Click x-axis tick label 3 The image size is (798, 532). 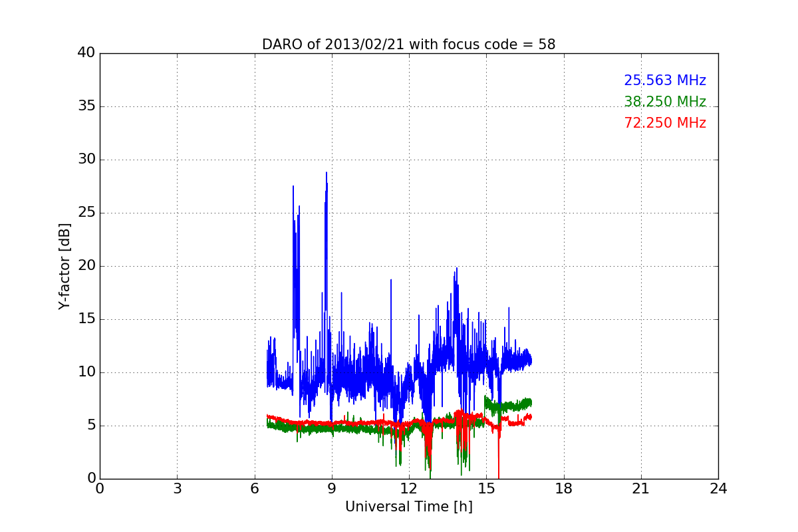point(177,489)
